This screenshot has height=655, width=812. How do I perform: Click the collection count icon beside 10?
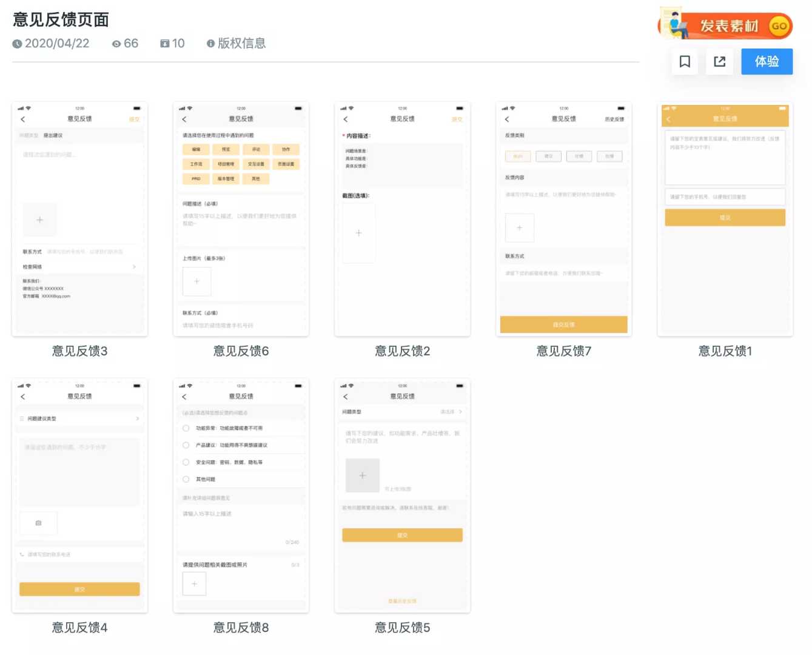(164, 44)
